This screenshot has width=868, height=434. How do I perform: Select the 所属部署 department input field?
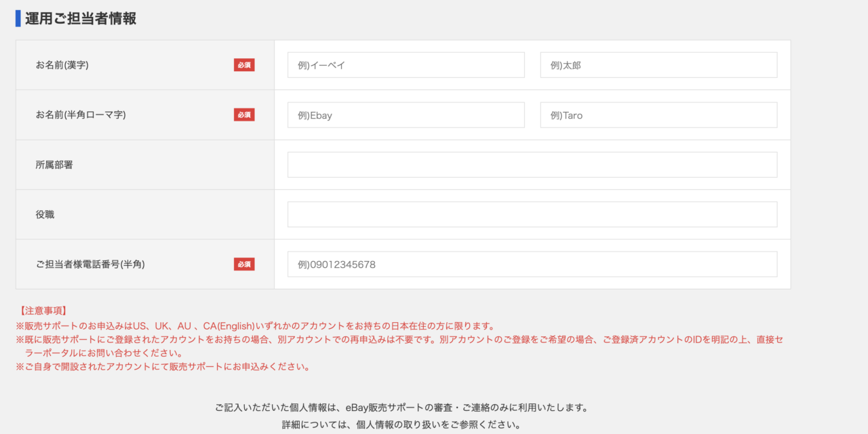tap(532, 165)
